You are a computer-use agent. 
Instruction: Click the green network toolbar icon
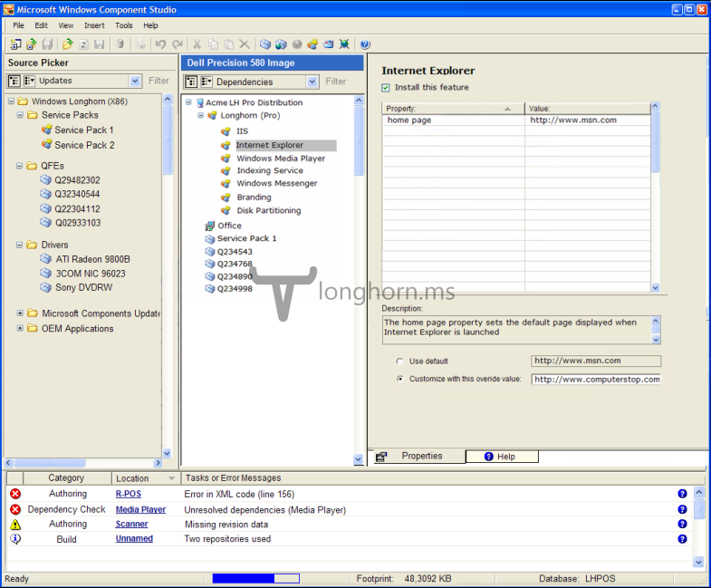coord(344,44)
